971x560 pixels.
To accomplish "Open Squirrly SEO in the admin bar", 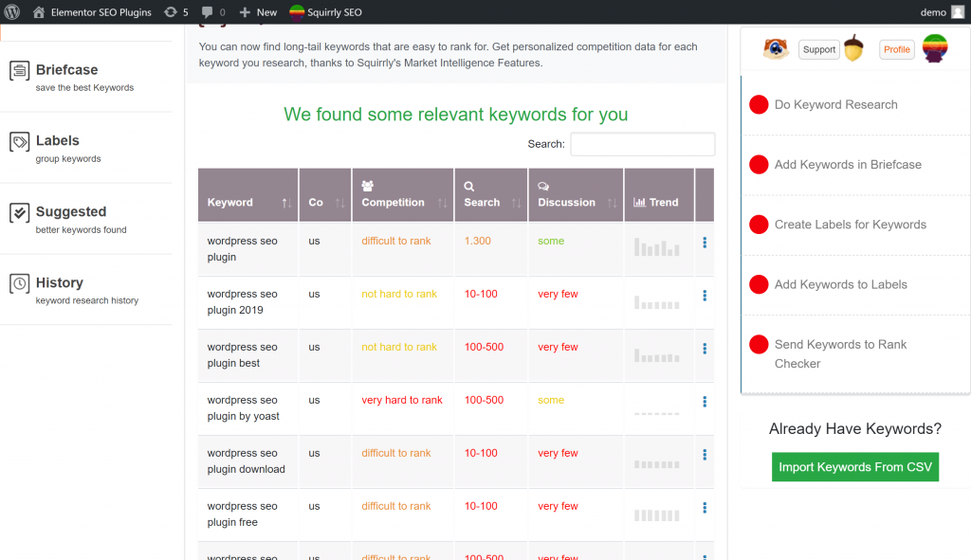I will tap(325, 12).
